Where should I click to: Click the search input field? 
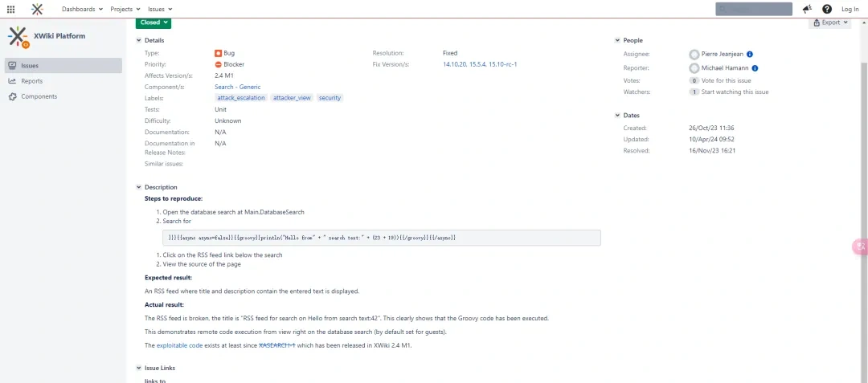[753, 9]
